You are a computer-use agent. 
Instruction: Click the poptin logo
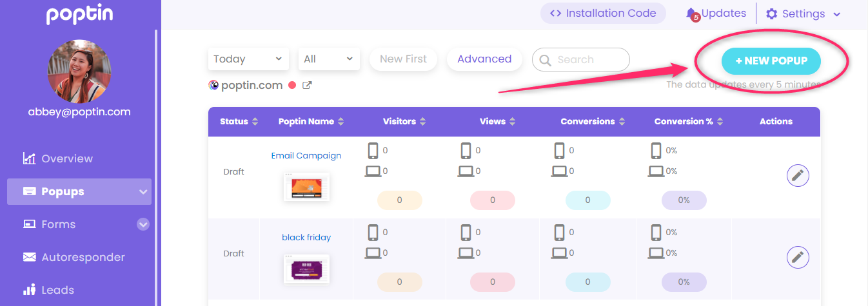pyautogui.click(x=80, y=15)
